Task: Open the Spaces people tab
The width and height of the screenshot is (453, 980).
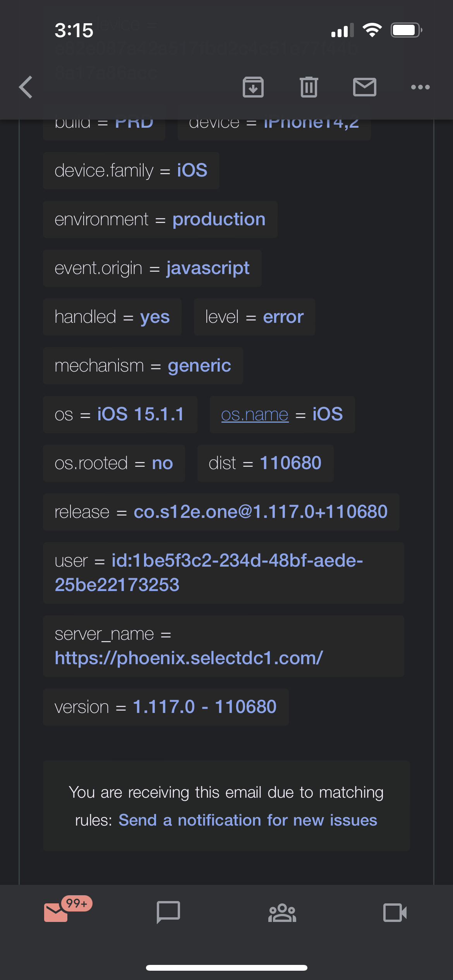Action: pos(282,912)
